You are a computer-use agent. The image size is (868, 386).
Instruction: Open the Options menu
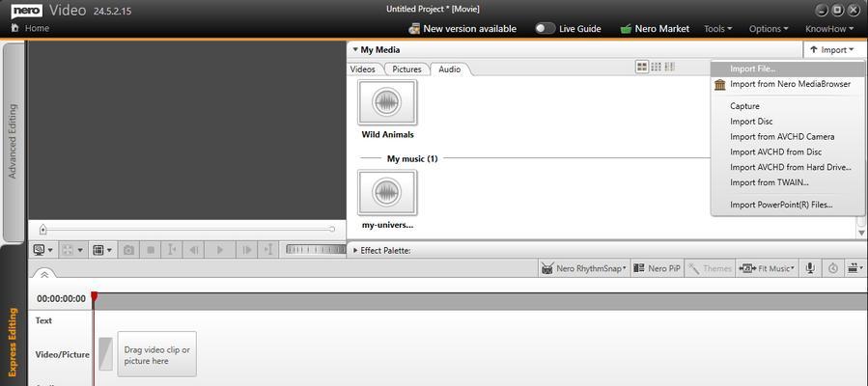click(x=769, y=29)
